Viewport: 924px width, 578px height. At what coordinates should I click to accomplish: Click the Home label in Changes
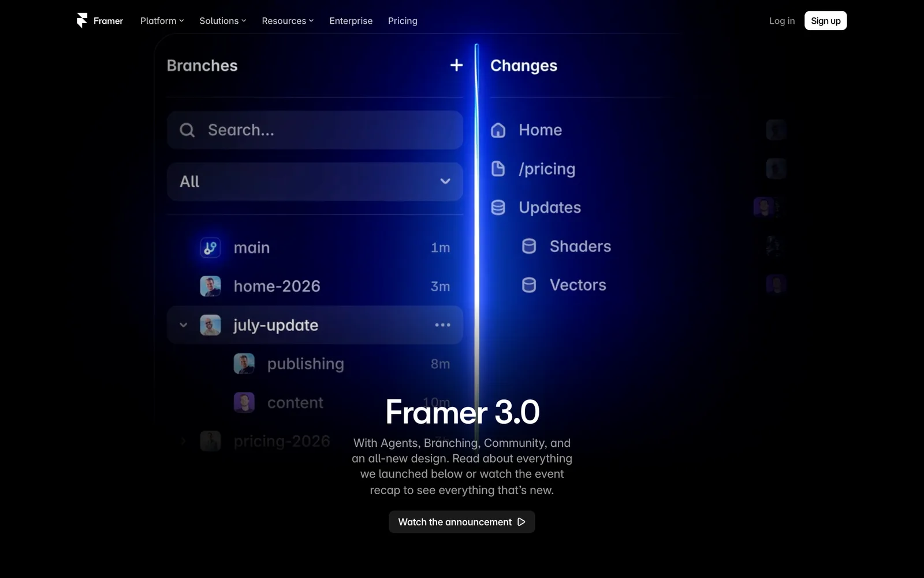point(541,130)
